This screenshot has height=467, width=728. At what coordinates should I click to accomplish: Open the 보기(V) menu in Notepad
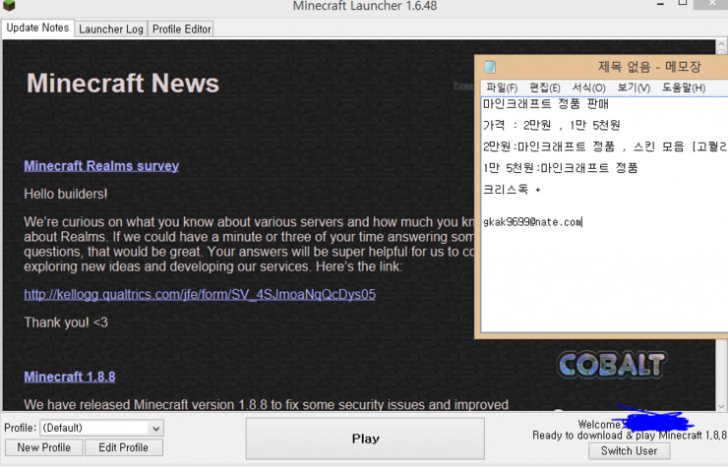pos(633,88)
